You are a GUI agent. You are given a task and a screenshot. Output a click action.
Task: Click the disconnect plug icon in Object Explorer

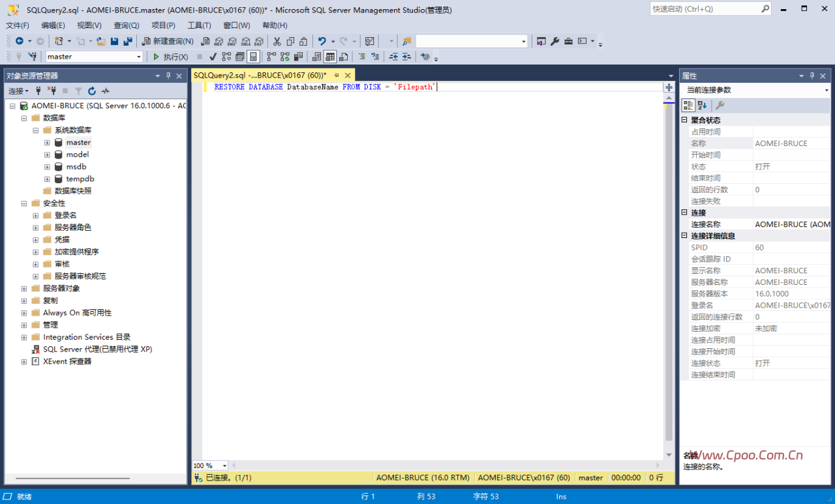pyautogui.click(x=52, y=91)
